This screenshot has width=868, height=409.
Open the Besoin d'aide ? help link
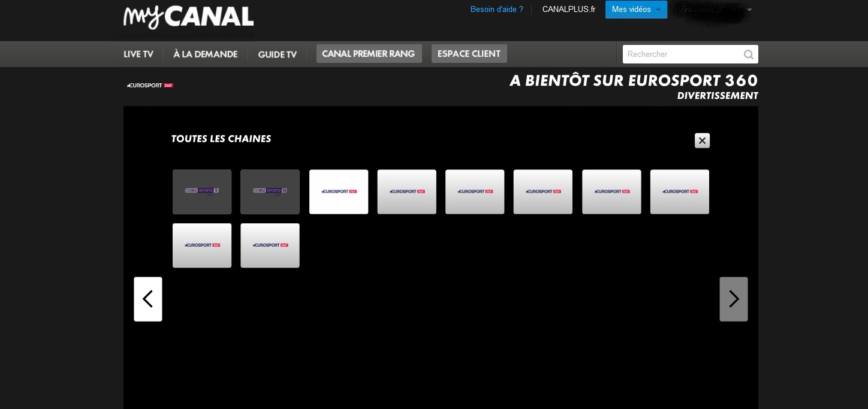coord(496,10)
